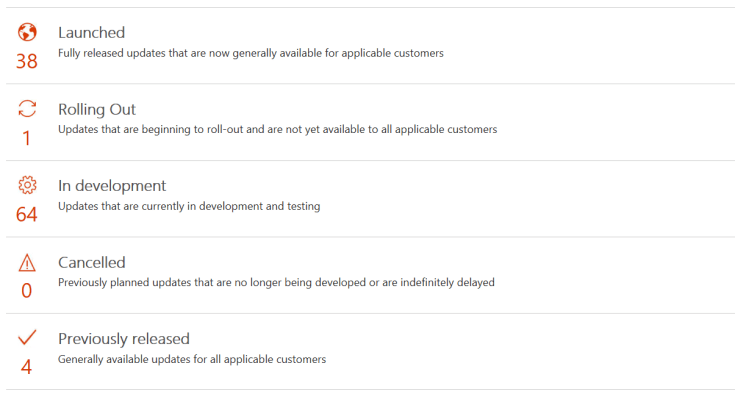Click the In development count of 64
The image size is (735, 402).
[x=27, y=215]
